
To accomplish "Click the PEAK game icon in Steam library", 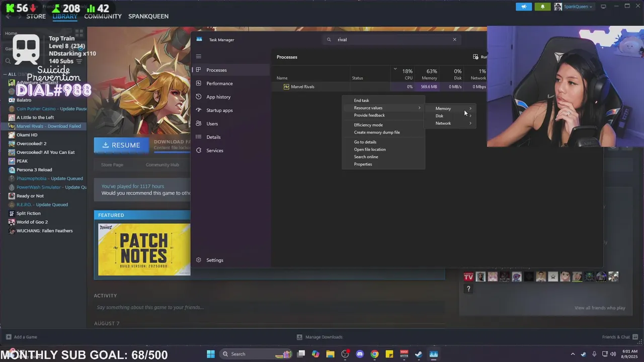I will coord(12,161).
